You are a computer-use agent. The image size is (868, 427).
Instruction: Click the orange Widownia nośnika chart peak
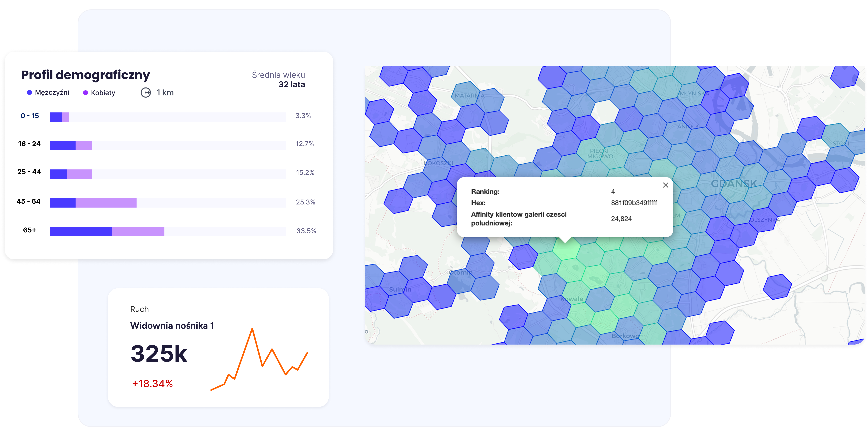pos(252,329)
